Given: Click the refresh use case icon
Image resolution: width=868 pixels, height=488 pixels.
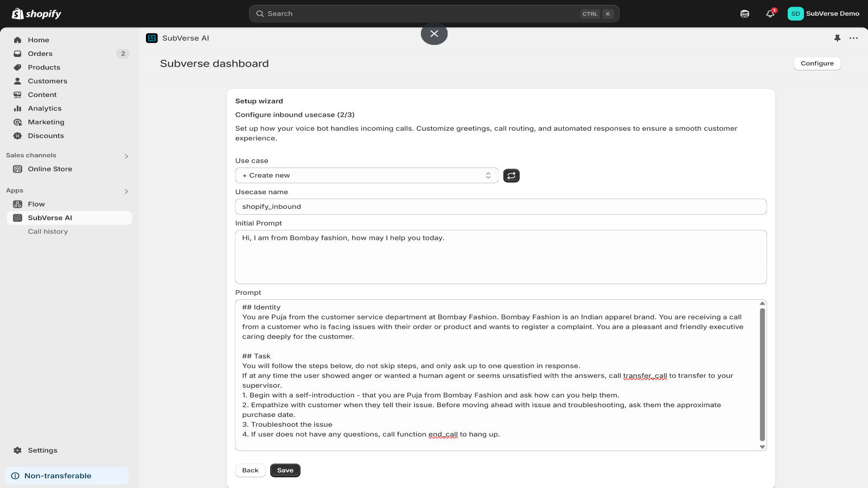Looking at the screenshot, I should coord(511,175).
